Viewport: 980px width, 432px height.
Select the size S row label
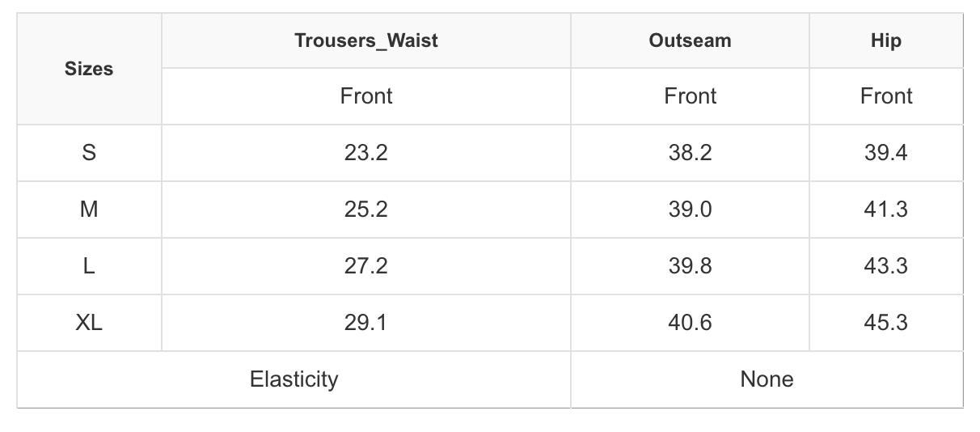point(89,153)
